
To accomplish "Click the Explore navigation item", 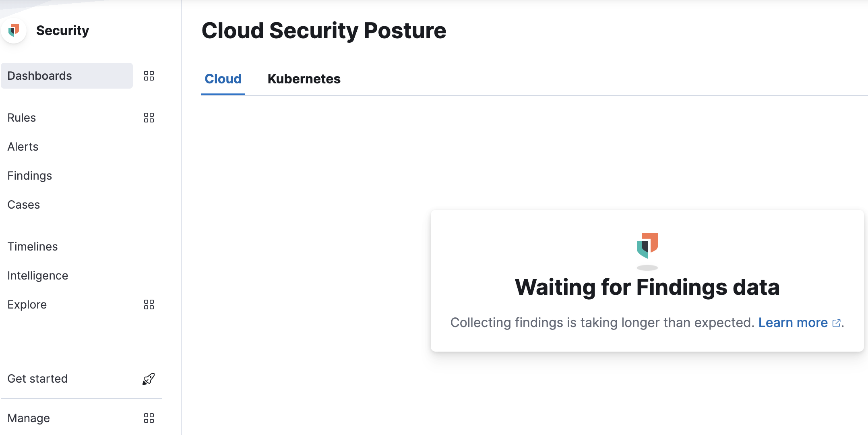I will pyautogui.click(x=27, y=304).
